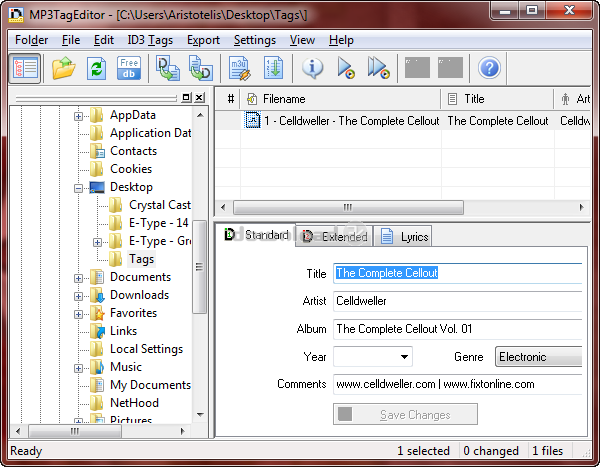Select the E-Type - 14 folder
Image resolution: width=600 pixels, height=467 pixels.
click(x=158, y=223)
